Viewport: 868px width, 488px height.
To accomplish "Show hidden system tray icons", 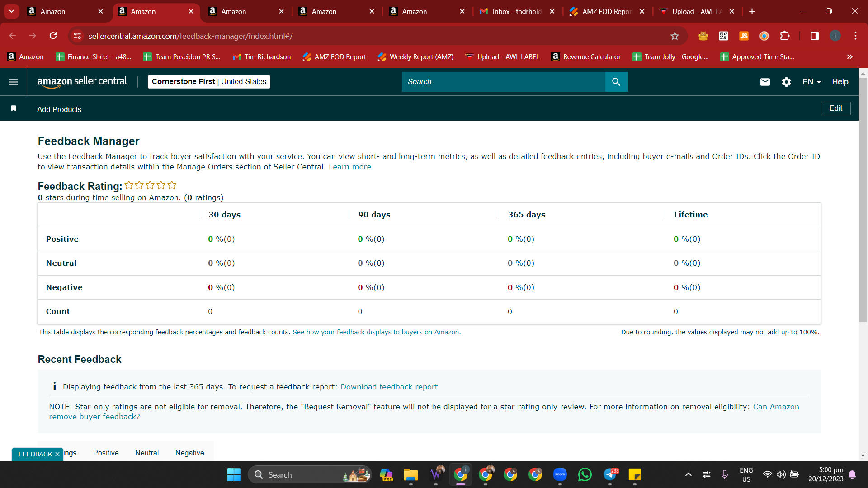I will point(688,474).
